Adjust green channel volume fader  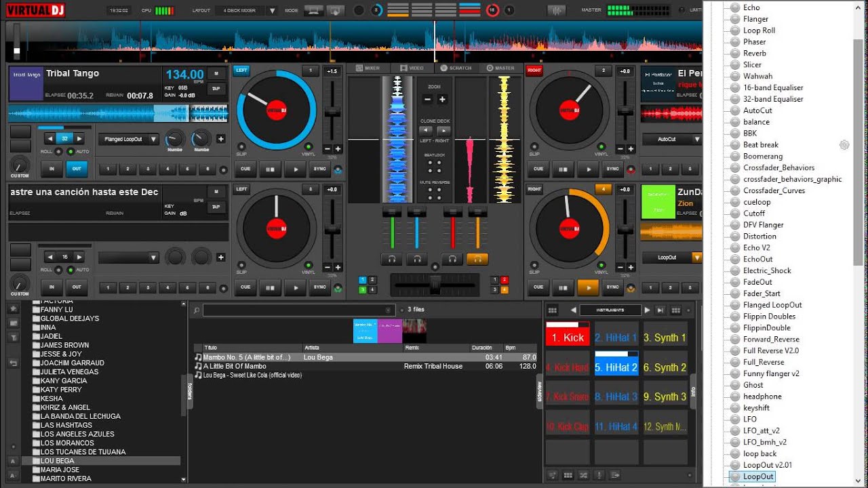[391, 228]
